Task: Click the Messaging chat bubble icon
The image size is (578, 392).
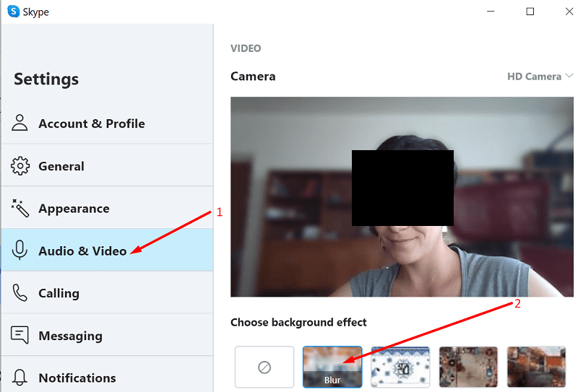Action: [x=20, y=335]
